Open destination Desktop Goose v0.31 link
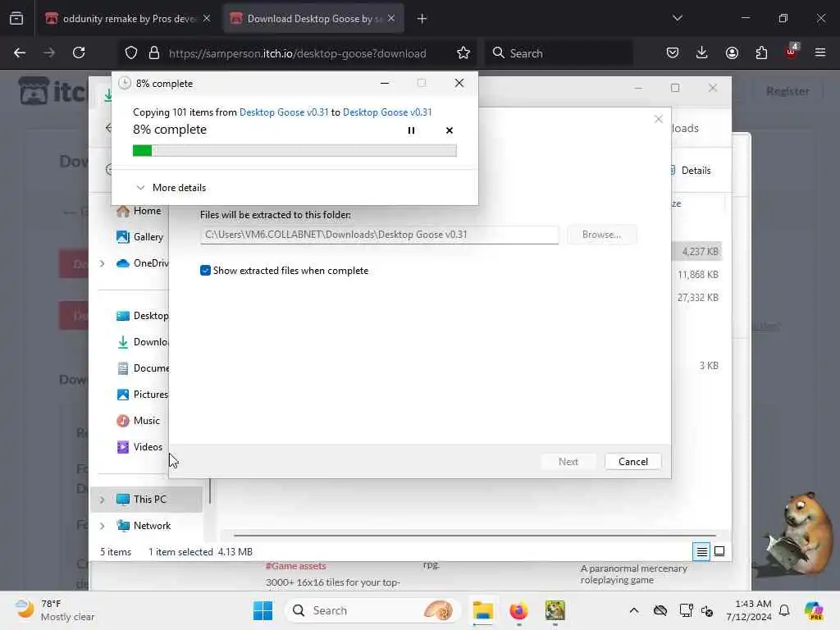 click(387, 112)
